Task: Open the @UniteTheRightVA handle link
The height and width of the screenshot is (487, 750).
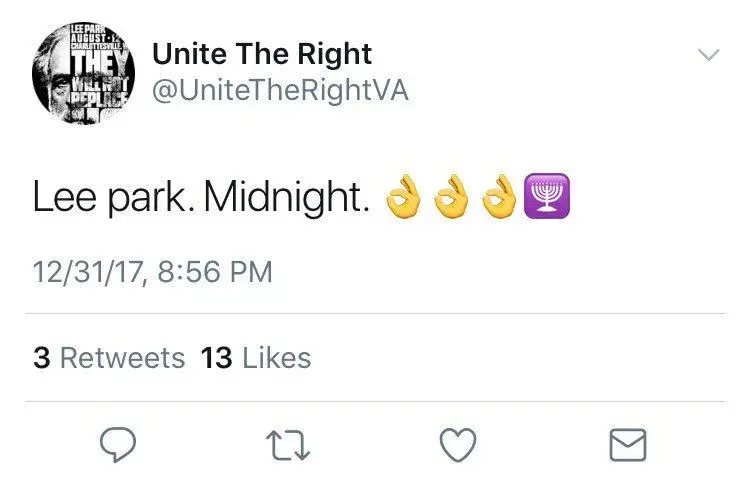Action: [280, 91]
